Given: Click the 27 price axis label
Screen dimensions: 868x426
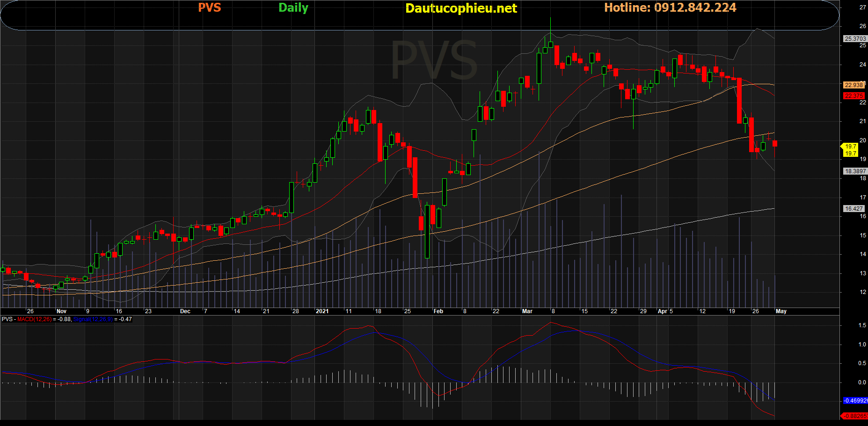Looking at the screenshot, I should [863, 7].
